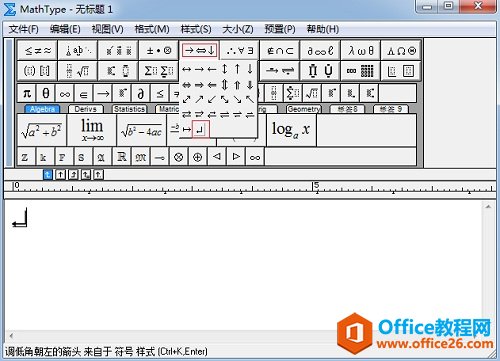500x361 pixels.
Task: Open the 格式(M) menu
Action: 152,29
